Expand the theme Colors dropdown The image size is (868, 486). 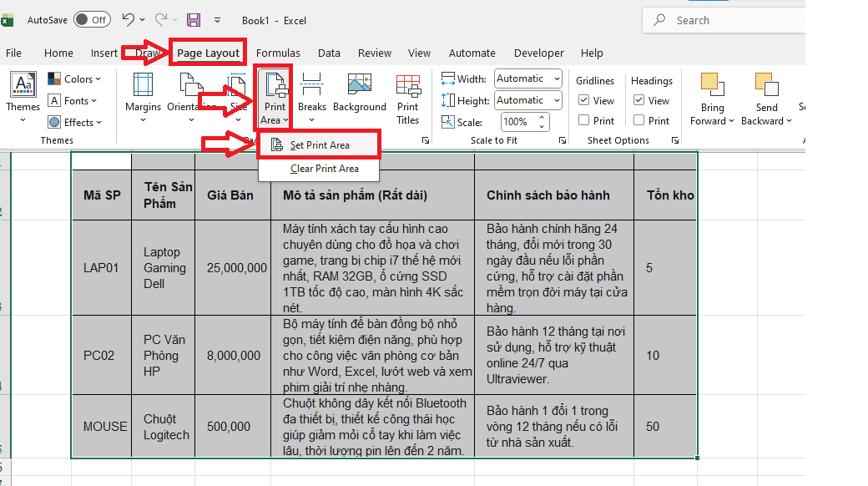(x=74, y=79)
